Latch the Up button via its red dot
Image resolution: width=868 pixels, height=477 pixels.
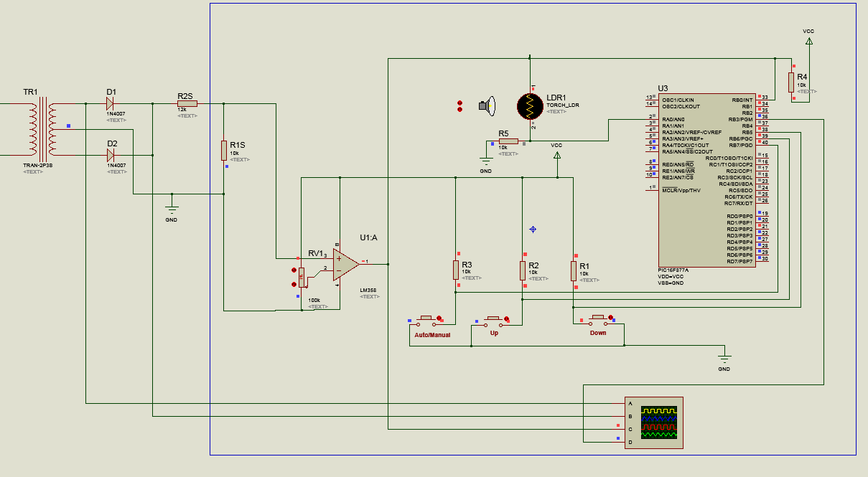(x=506, y=319)
